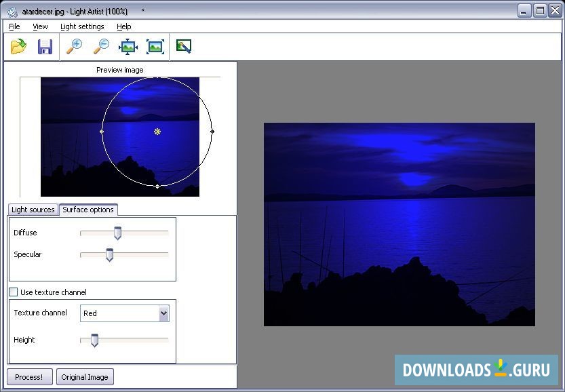Click the Diffuse slider thumb

pyautogui.click(x=117, y=233)
